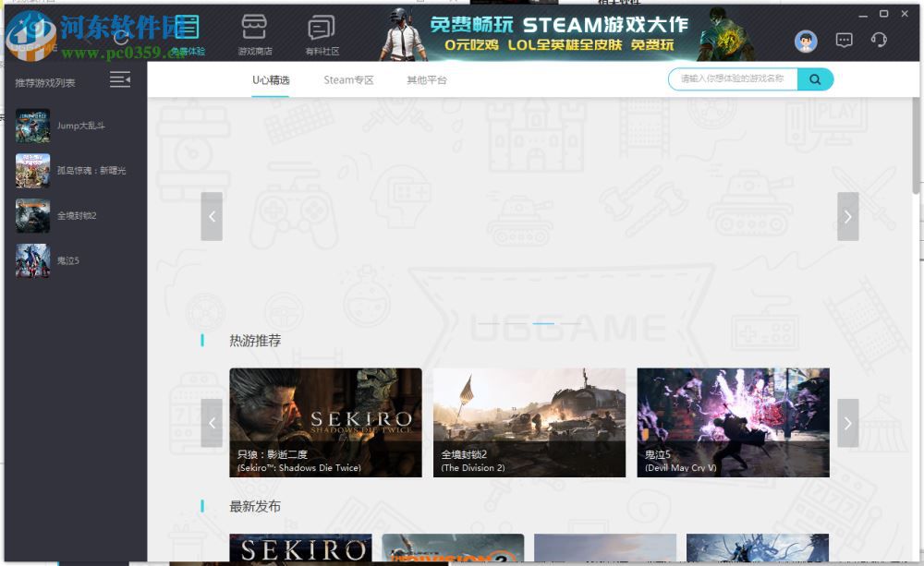Click the Jump大乱斗 sidebar thumbnail
Viewport: 924px width, 566px height.
[x=33, y=126]
